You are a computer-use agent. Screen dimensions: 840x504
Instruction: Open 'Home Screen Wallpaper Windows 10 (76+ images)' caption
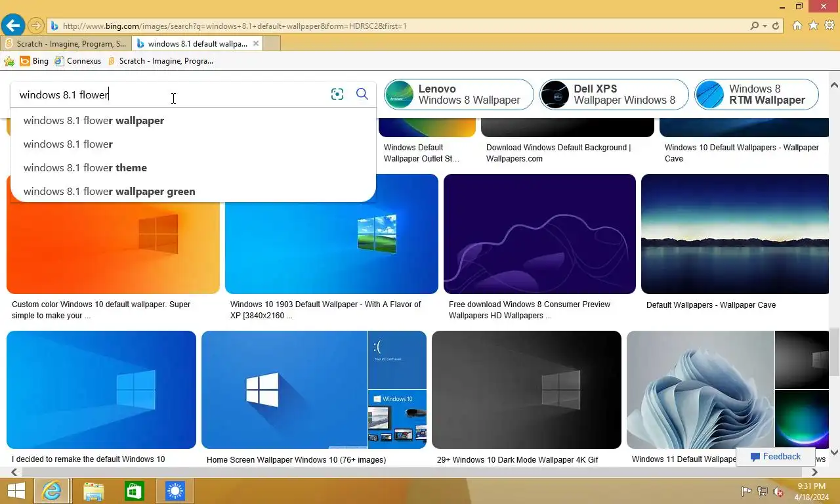296,460
